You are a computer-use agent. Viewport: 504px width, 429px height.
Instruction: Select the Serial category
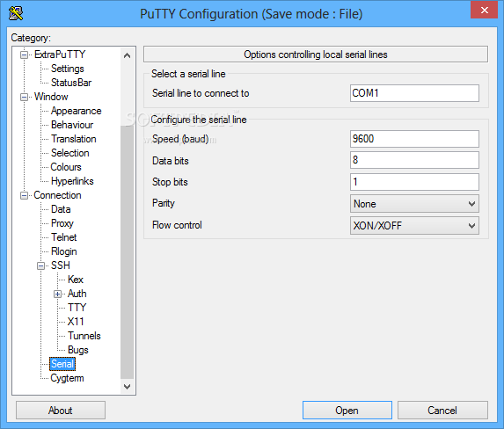pyautogui.click(x=62, y=364)
